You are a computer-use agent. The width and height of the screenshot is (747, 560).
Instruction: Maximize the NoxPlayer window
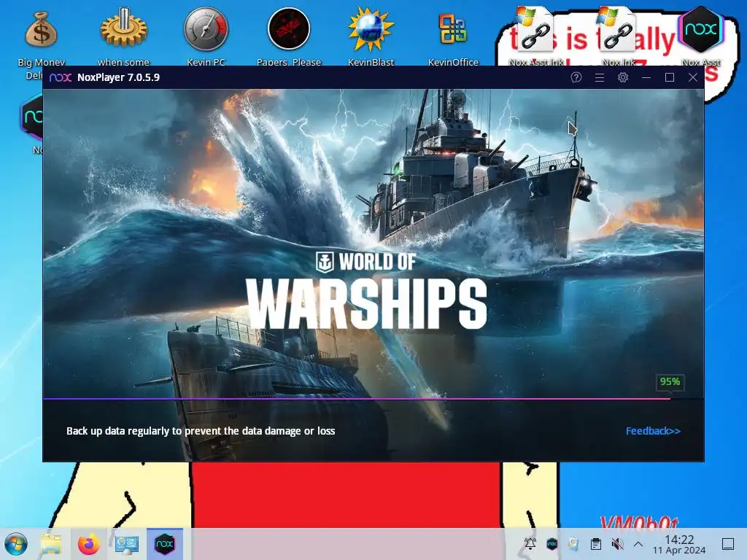pyautogui.click(x=670, y=77)
